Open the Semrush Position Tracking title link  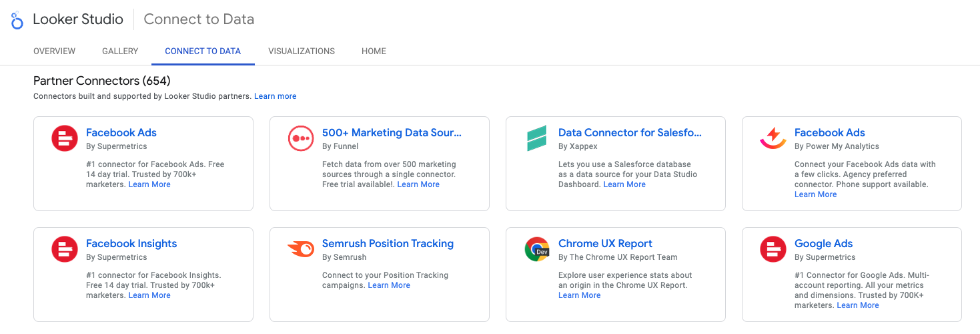click(388, 244)
